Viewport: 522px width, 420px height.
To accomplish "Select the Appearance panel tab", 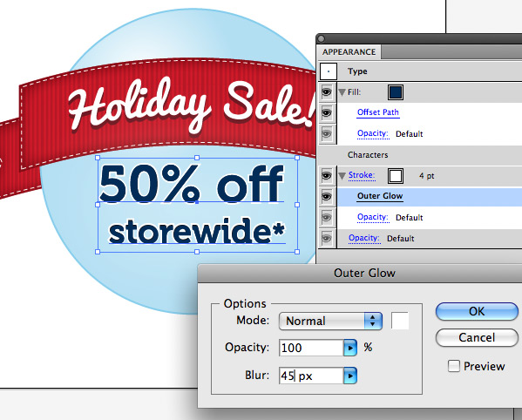I will [349, 52].
